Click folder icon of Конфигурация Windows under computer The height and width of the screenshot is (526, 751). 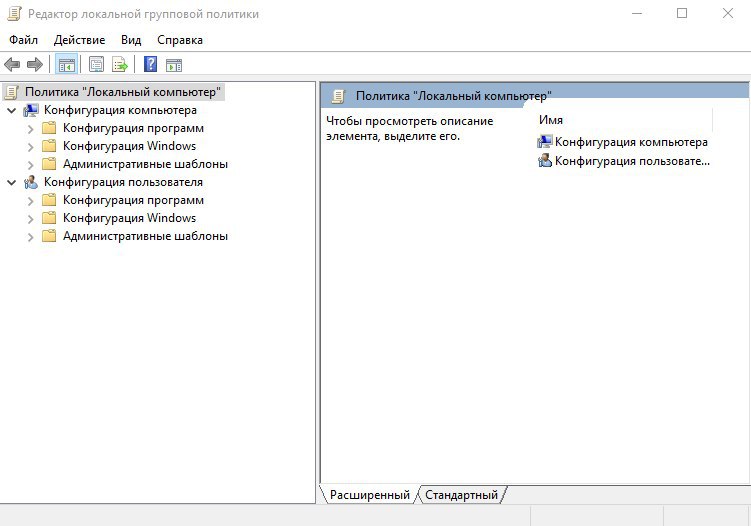pyautogui.click(x=49, y=146)
